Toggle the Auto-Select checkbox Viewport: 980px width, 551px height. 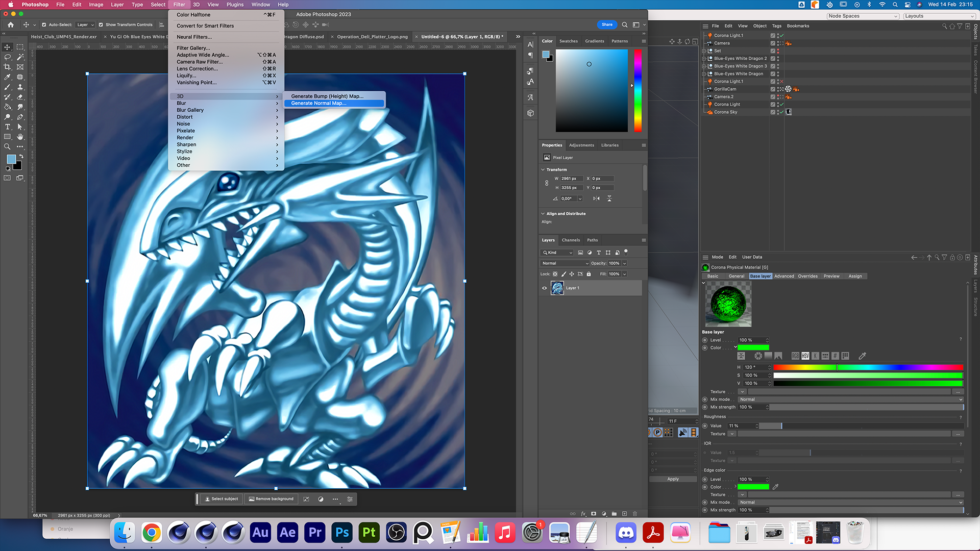pos(44,24)
